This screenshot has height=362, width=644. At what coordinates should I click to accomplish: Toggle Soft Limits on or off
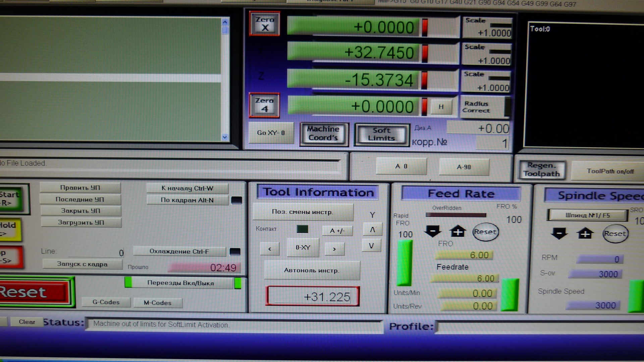click(382, 134)
